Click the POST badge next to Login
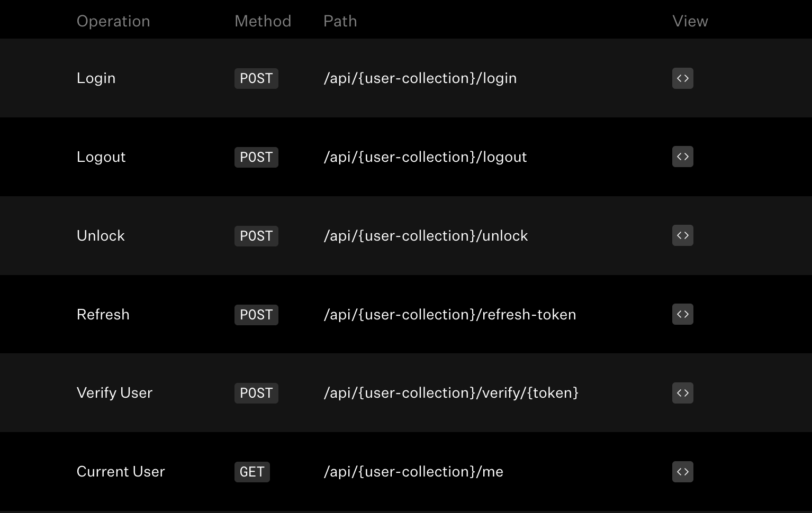 [x=256, y=78]
